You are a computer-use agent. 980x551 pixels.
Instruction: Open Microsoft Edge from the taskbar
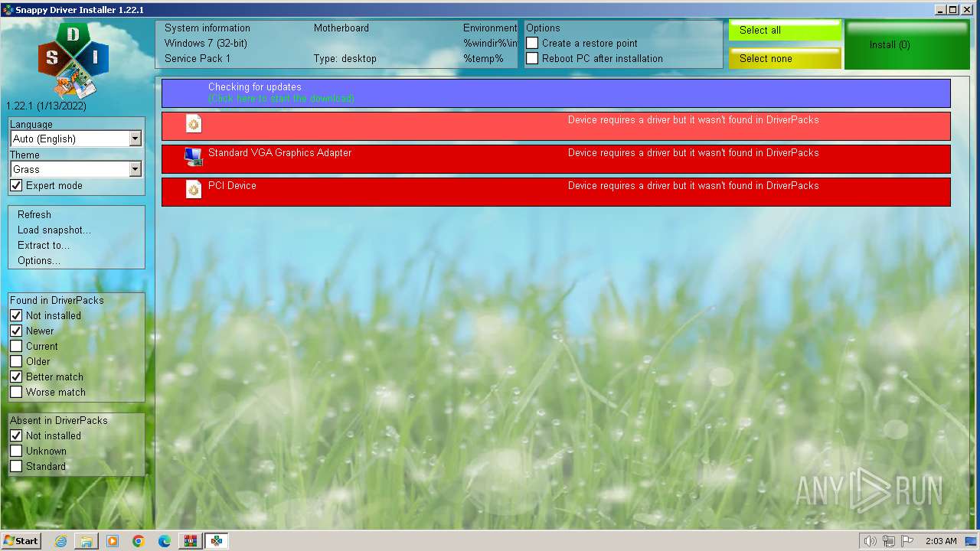click(165, 541)
